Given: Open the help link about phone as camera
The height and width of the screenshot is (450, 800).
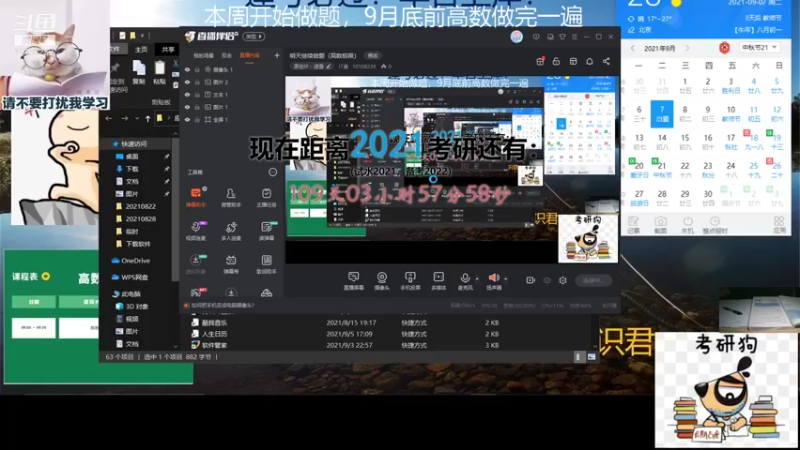Looking at the screenshot, I should point(222,305).
